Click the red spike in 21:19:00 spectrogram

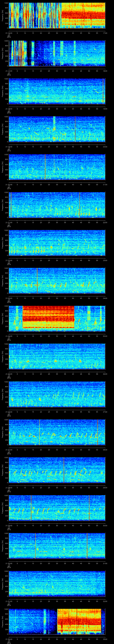click(75, 129)
